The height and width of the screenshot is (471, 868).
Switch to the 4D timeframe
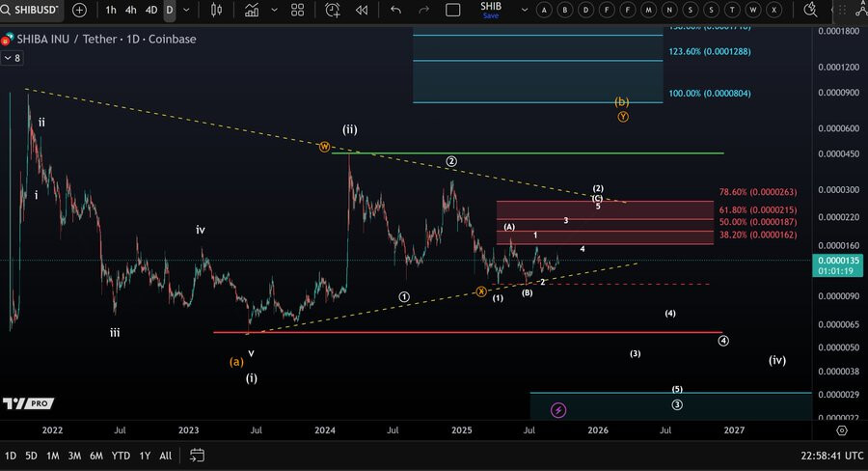click(x=151, y=10)
